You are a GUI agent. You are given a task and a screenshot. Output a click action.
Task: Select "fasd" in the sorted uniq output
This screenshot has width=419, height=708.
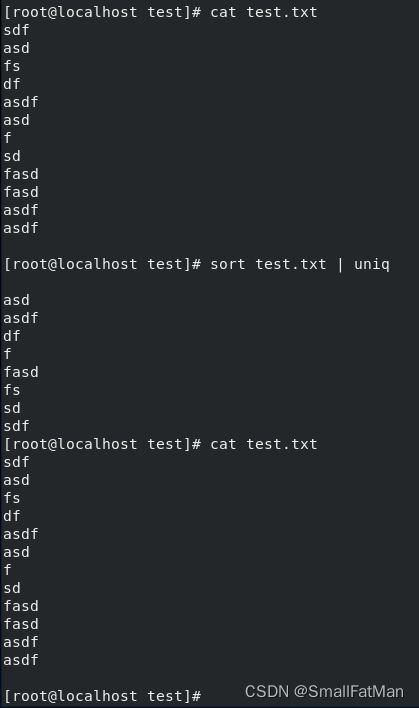[x=21, y=372]
